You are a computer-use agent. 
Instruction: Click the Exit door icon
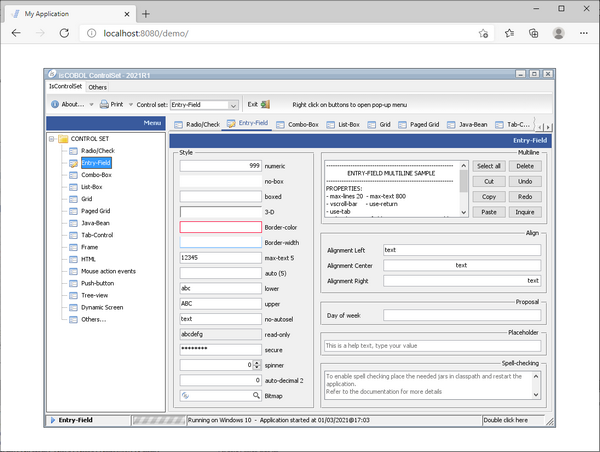point(266,104)
